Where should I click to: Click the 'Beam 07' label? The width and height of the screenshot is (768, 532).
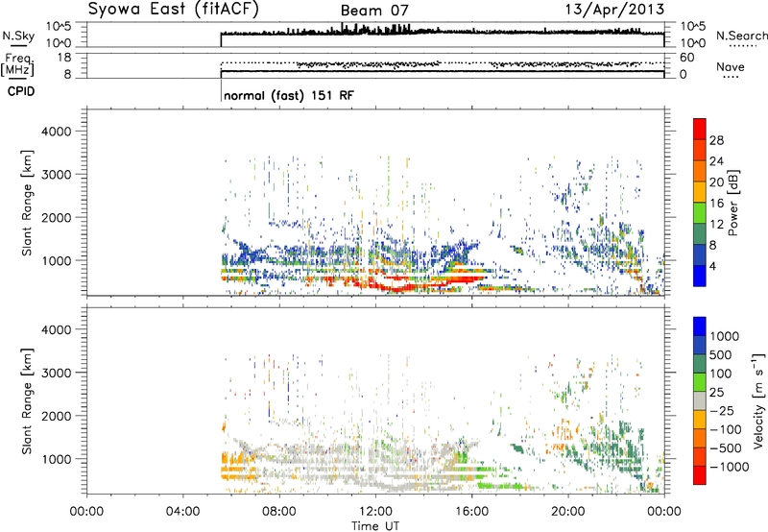pos(374,11)
